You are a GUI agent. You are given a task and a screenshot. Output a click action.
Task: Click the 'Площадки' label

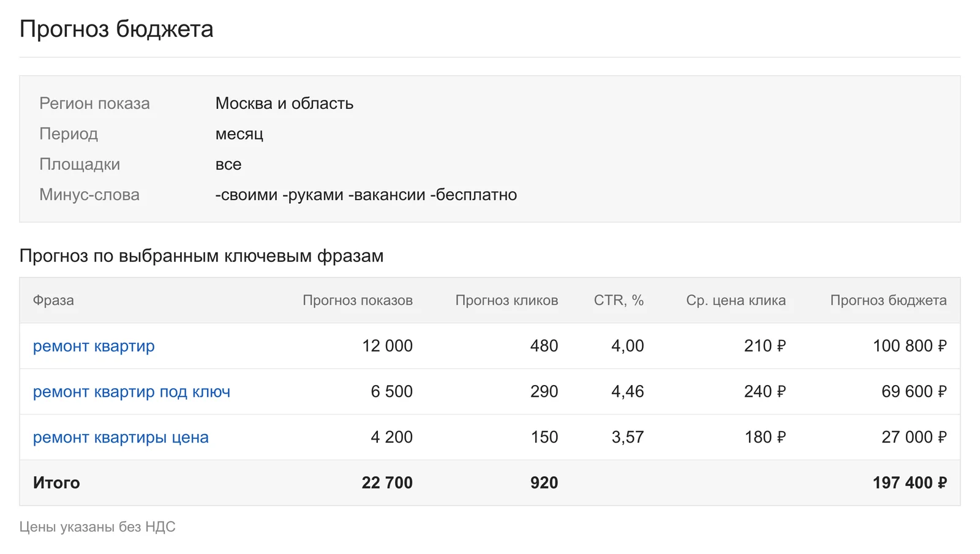point(80,164)
